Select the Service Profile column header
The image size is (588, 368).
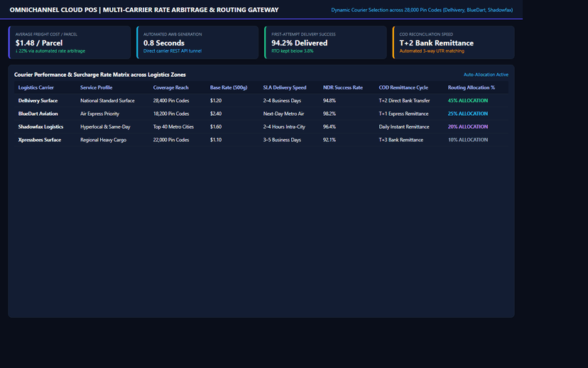pos(96,87)
